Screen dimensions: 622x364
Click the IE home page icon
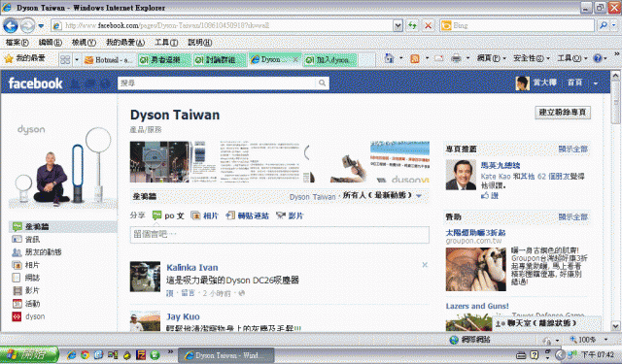pyautogui.click(x=389, y=58)
